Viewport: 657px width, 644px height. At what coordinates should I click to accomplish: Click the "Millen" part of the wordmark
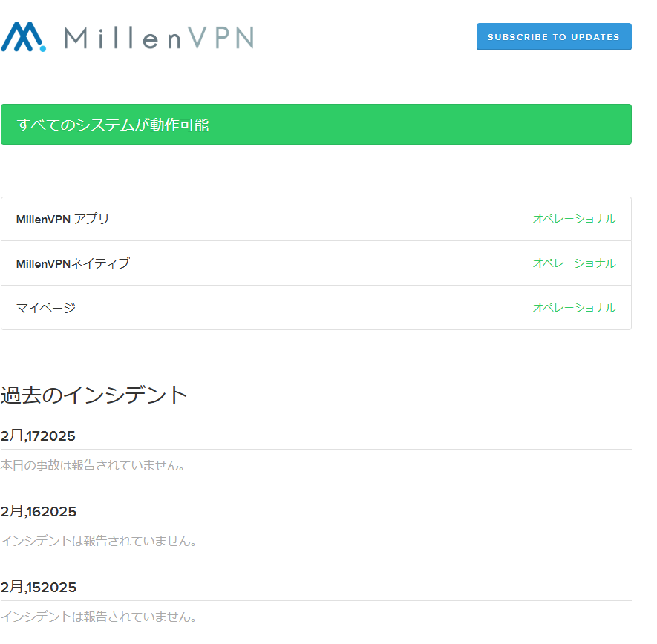tap(123, 38)
